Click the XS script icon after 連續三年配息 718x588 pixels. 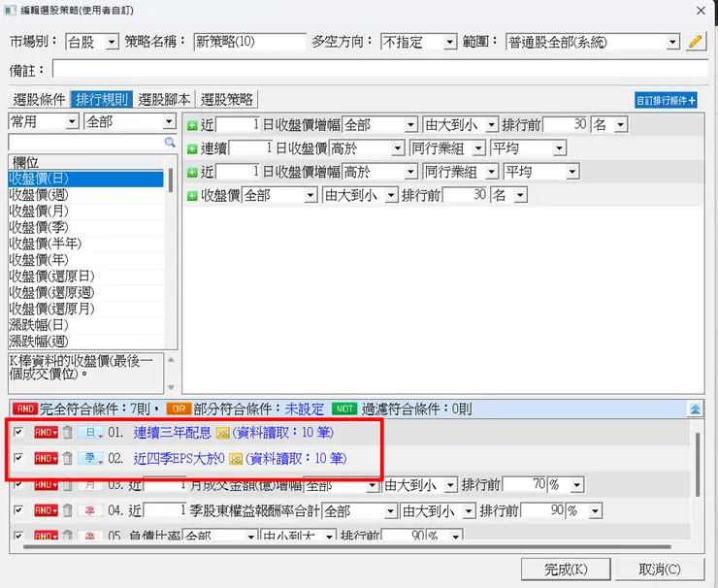pyautogui.click(x=222, y=433)
